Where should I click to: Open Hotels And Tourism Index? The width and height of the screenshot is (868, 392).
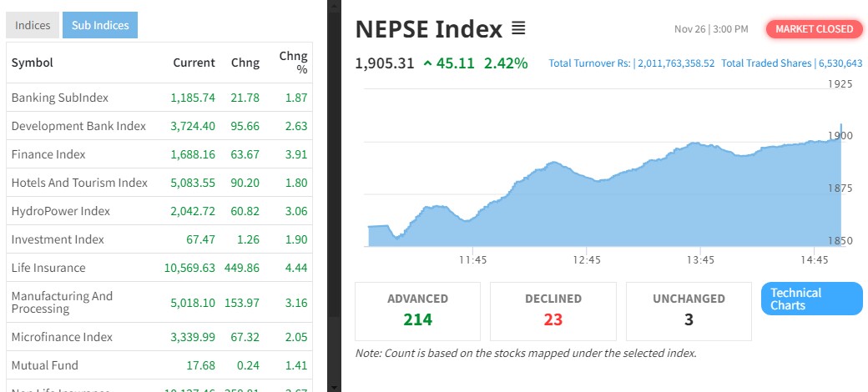tap(79, 183)
